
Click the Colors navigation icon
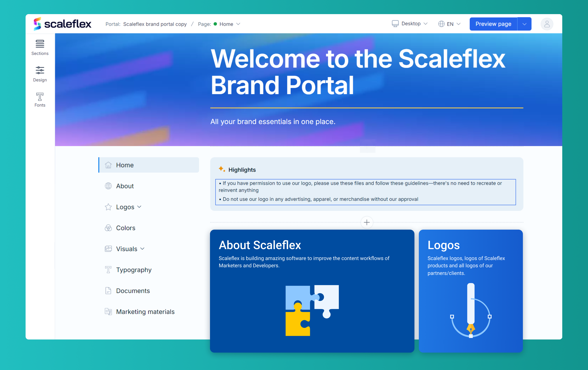[108, 228]
